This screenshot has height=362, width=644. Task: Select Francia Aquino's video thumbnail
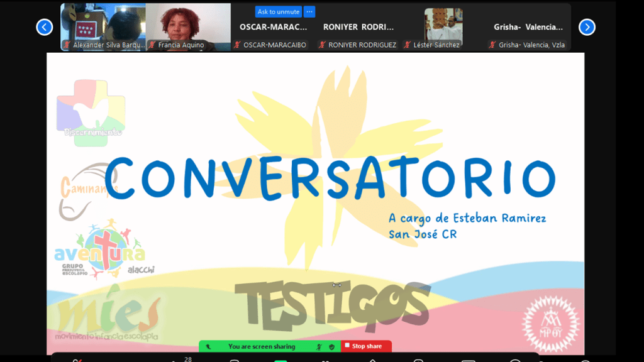coord(188,25)
